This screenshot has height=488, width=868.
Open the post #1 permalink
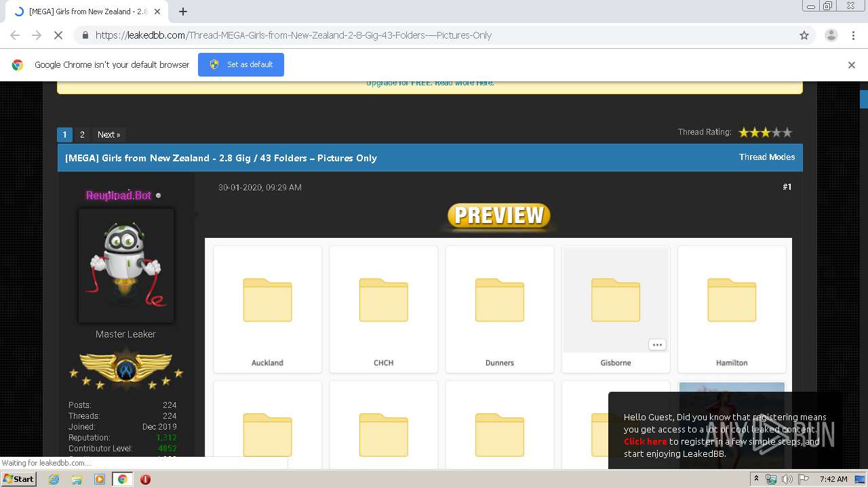coord(787,186)
